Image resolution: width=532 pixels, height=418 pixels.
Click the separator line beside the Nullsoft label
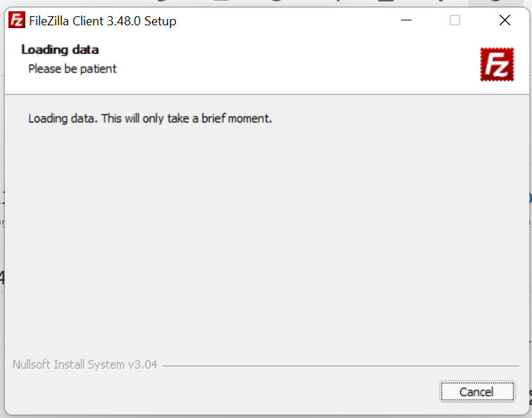pos(338,366)
